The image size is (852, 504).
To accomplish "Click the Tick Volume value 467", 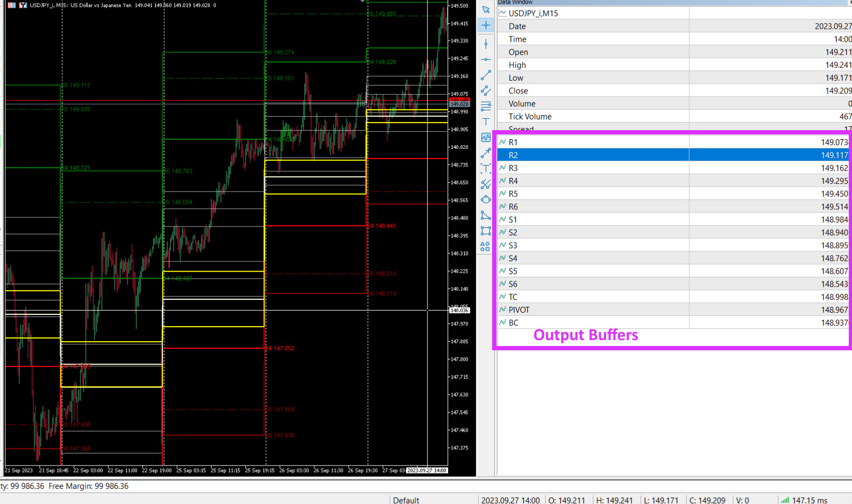I will pyautogui.click(x=845, y=116).
